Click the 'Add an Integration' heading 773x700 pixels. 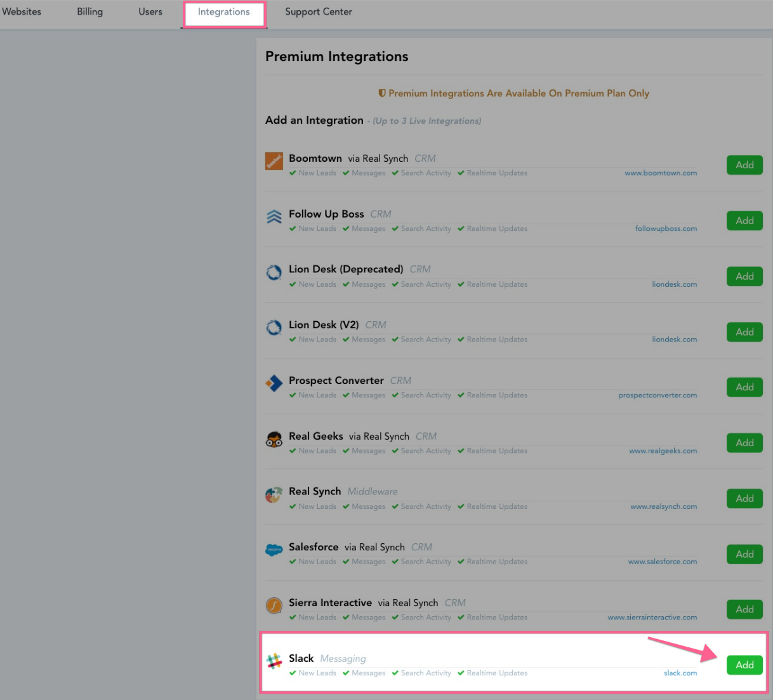314,121
